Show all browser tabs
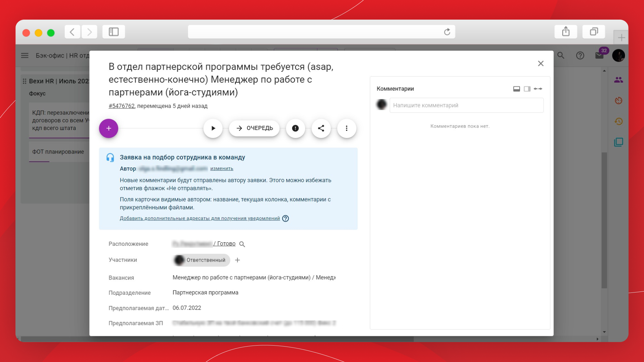Screen dimensions: 644x362 click(x=594, y=32)
